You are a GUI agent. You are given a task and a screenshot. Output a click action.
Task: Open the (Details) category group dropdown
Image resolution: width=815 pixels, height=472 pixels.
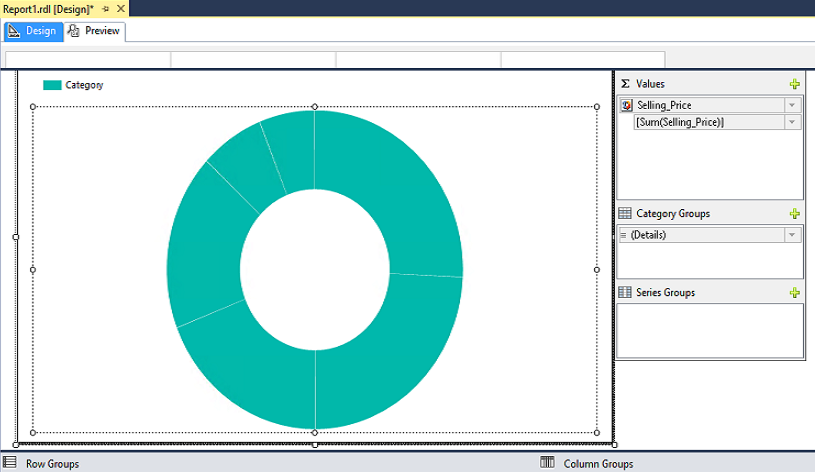pos(792,235)
